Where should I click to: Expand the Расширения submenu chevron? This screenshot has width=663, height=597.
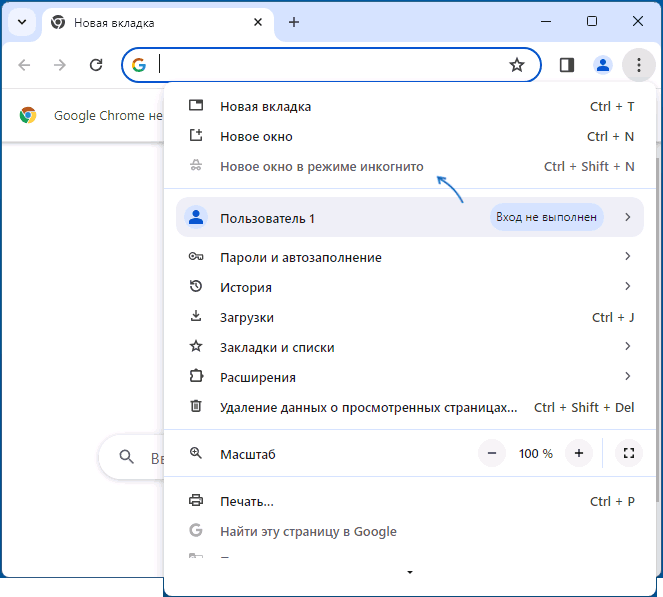pyautogui.click(x=627, y=376)
